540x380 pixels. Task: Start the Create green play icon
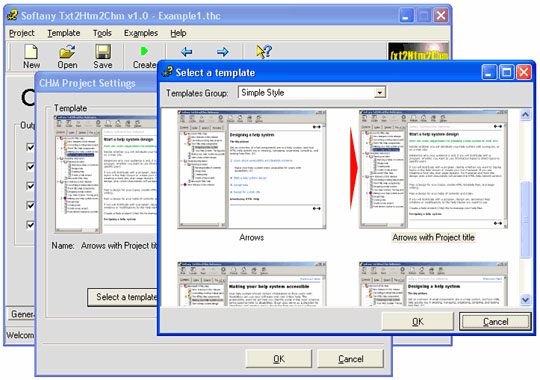coord(144,51)
